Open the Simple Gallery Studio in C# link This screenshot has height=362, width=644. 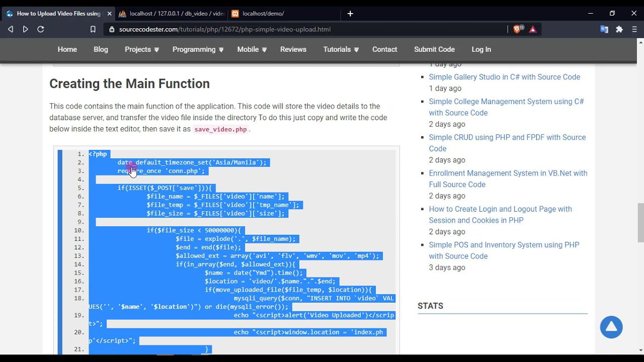click(504, 77)
